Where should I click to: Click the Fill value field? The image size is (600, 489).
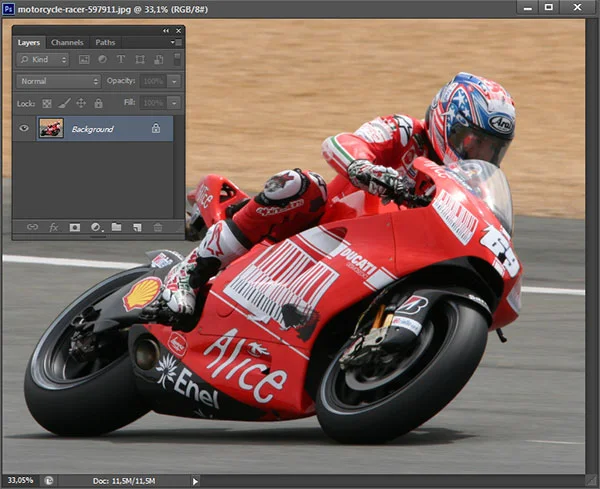click(x=153, y=103)
